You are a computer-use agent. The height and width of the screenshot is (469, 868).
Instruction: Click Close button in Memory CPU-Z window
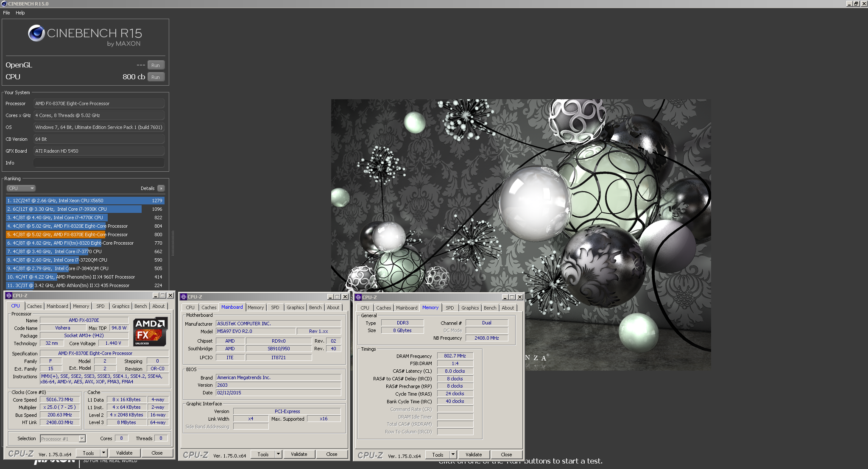(x=506, y=455)
